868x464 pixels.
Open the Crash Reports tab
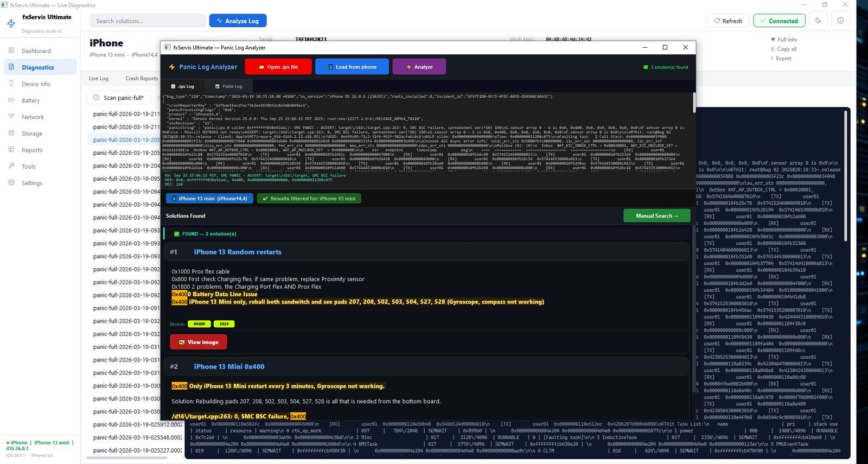pos(141,78)
